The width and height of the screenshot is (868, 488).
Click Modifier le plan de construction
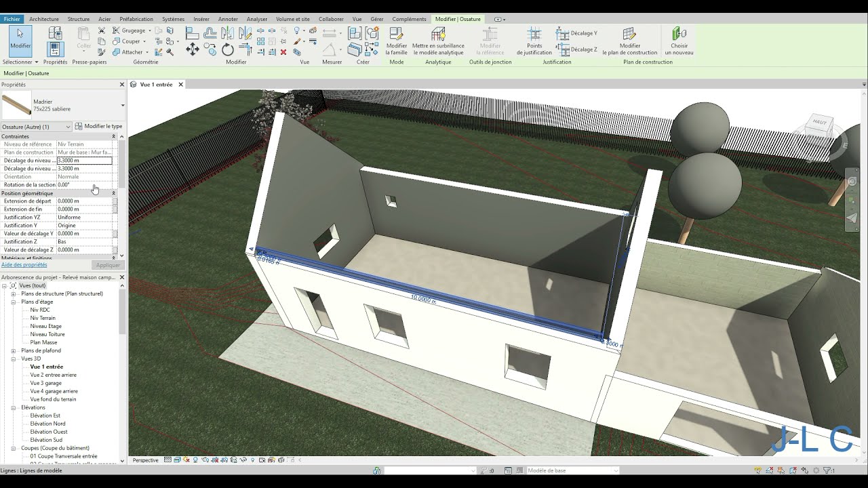[x=630, y=41]
